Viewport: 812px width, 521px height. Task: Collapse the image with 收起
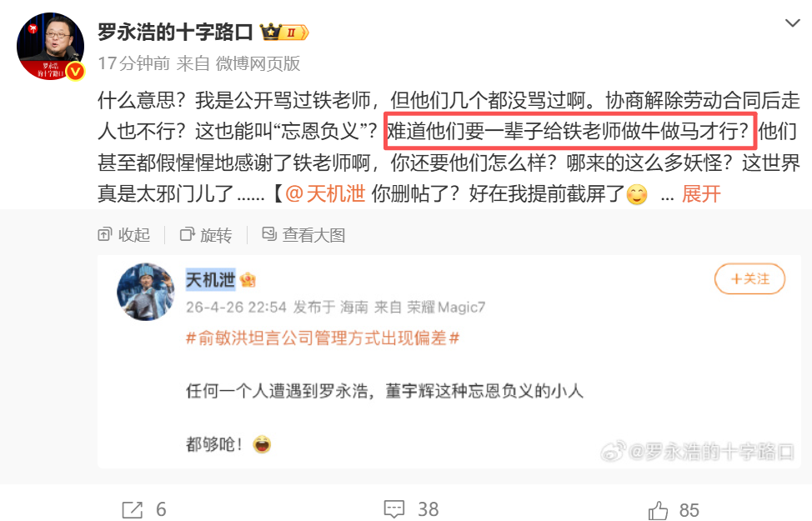click(x=123, y=234)
